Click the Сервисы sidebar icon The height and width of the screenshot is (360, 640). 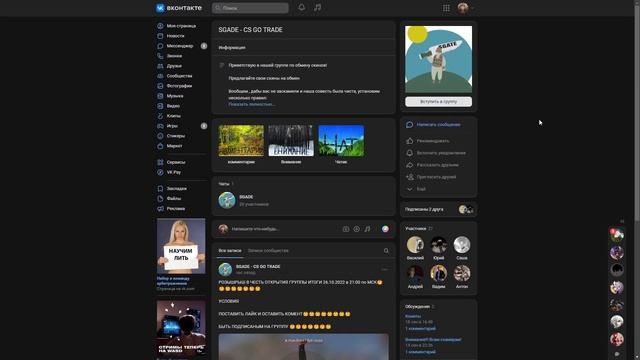coord(160,162)
